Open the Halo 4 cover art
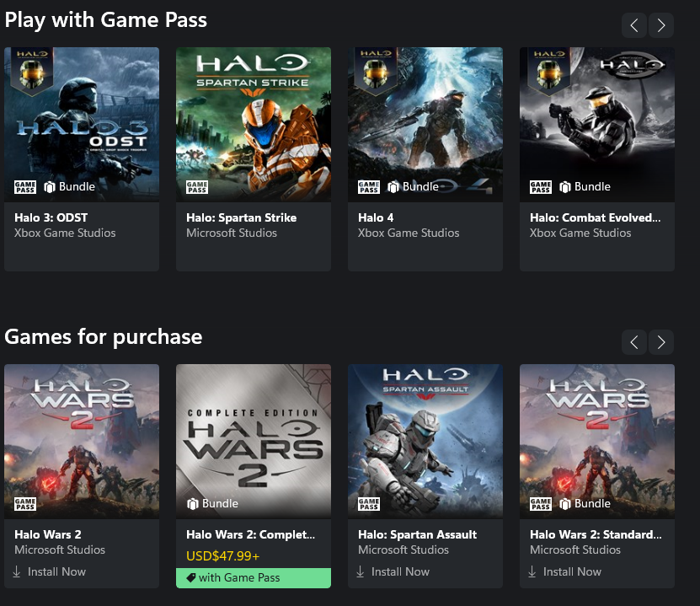This screenshot has width=700, height=606. point(425,125)
